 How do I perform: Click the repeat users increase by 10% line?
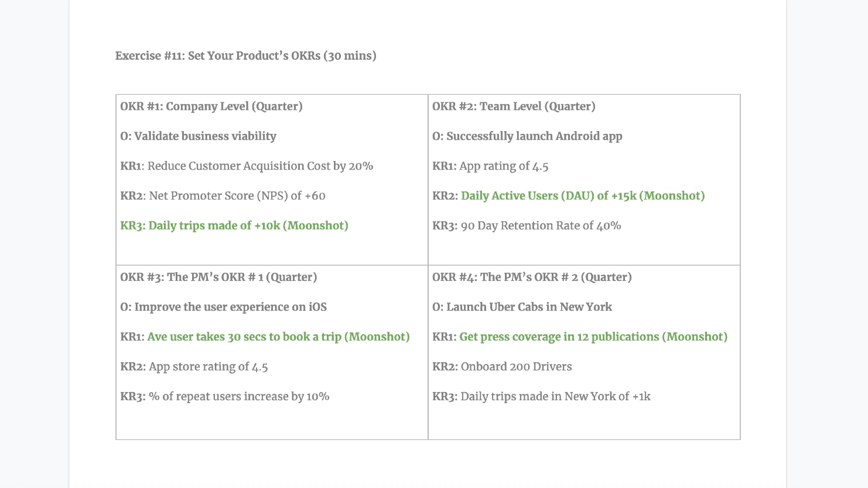click(x=225, y=397)
